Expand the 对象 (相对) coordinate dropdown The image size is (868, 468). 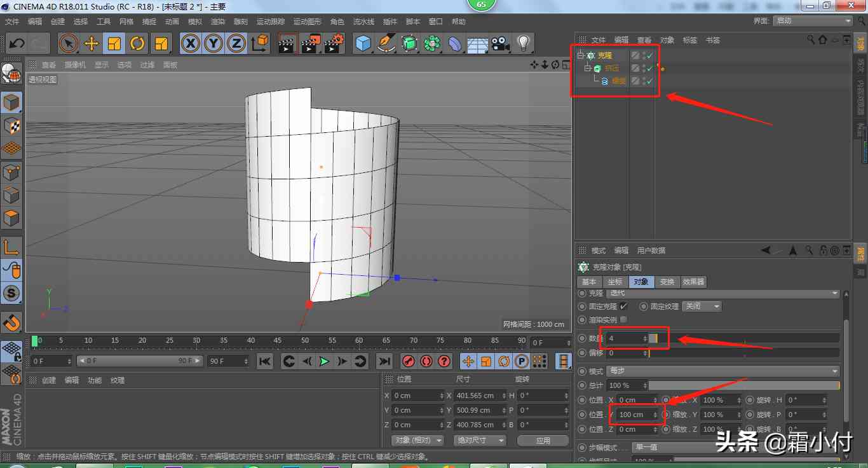(x=417, y=440)
